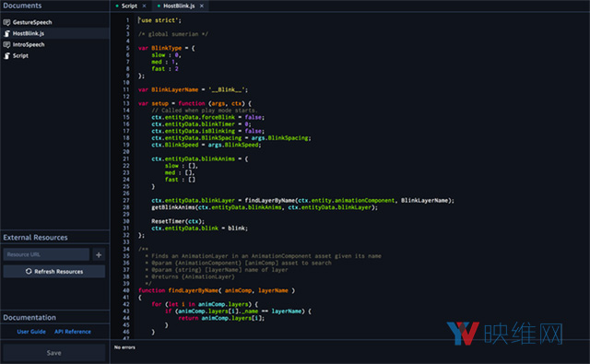The image size is (590, 364).
Task: Click the IntroSpeech speech file icon
Action: 6,44
